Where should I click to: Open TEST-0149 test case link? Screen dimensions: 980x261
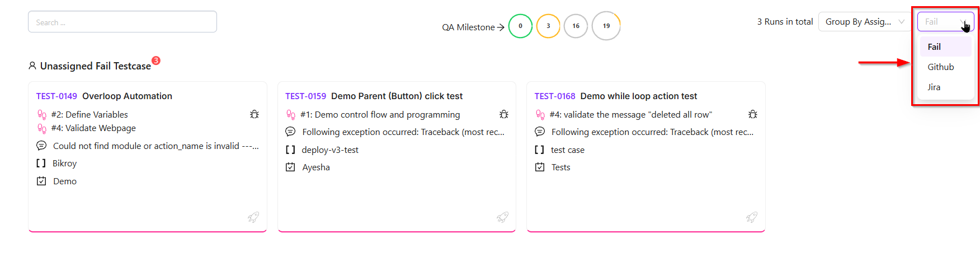pyautogui.click(x=56, y=96)
